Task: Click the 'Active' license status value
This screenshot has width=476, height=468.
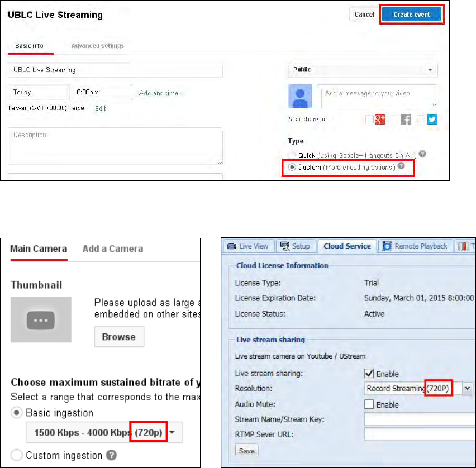Action: tap(374, 313)
